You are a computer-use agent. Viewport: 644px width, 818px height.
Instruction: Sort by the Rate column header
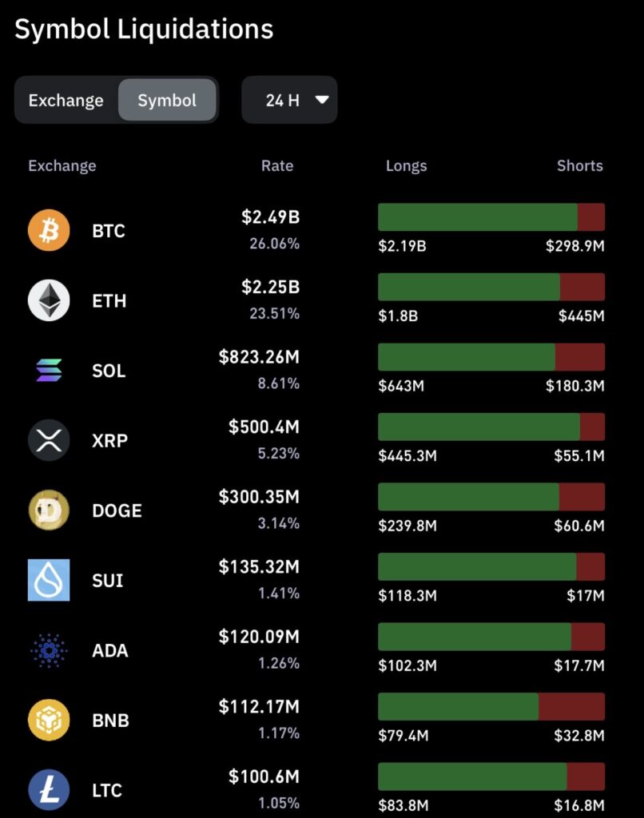[277, 166]
